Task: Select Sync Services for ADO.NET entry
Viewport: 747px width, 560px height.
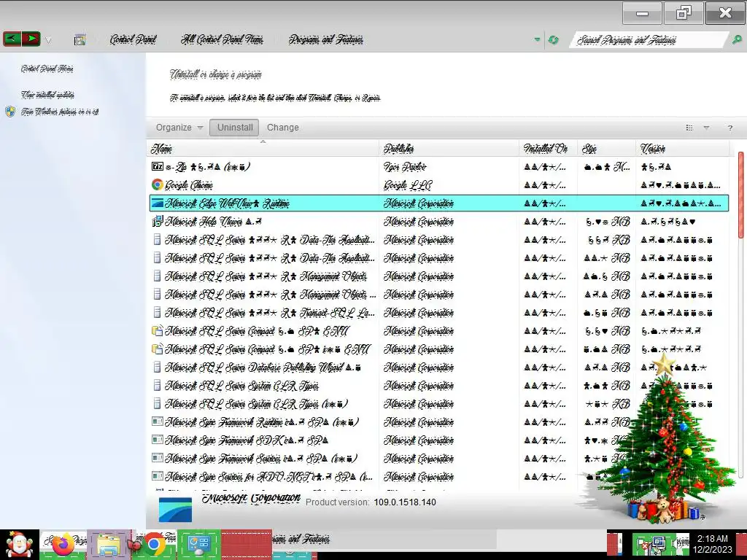Action: pos(269,477)
